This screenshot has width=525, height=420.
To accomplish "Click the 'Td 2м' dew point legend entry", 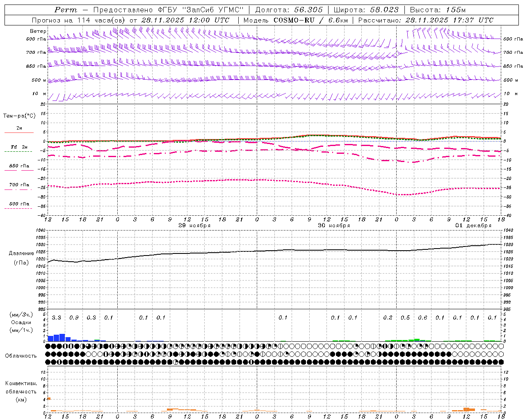I will (x=19, y=147).
